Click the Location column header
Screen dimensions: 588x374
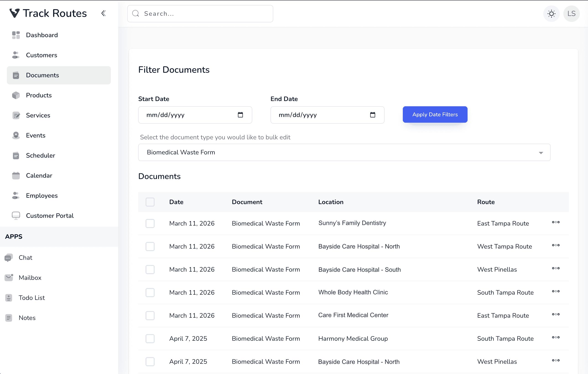331,202
